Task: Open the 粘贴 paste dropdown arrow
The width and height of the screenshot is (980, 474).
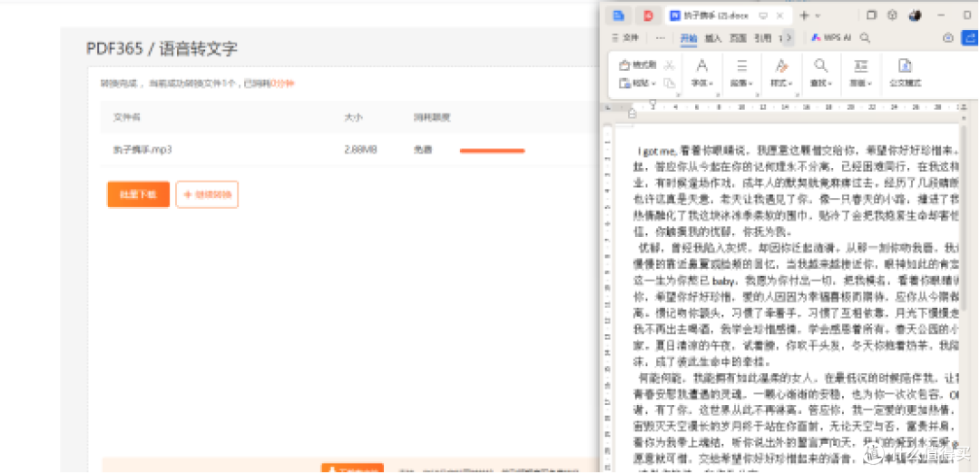Action: click(x=653, y=84)
